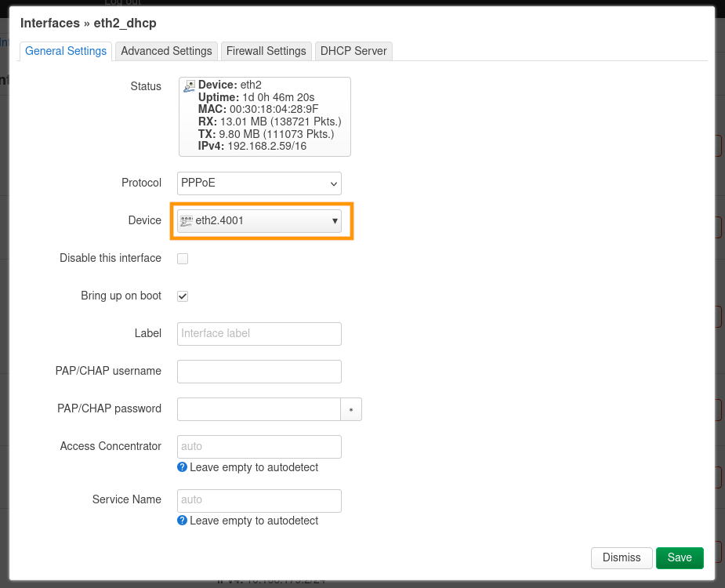Viewport: 725px width, 588px height.
Task: Click the PAP/CHAP password input box
Action: (x=259, y=409)
